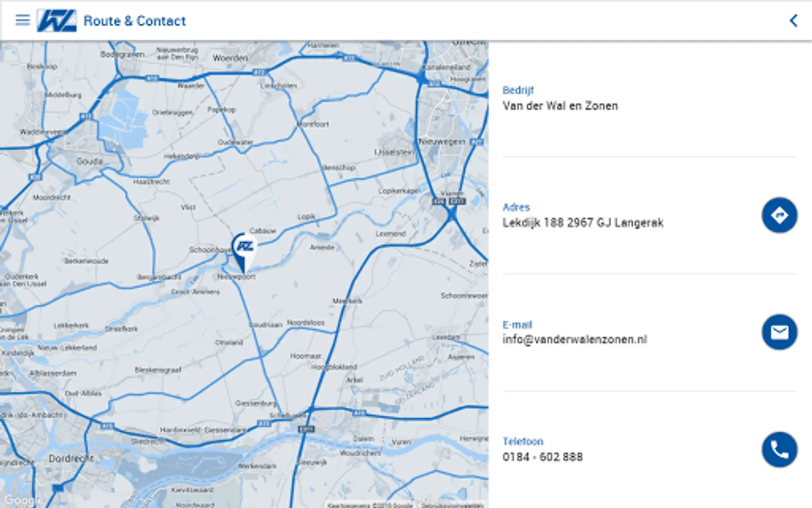Click Schoonhoven on the map
This screenshot has height=508, width=812.
(210, 249)
